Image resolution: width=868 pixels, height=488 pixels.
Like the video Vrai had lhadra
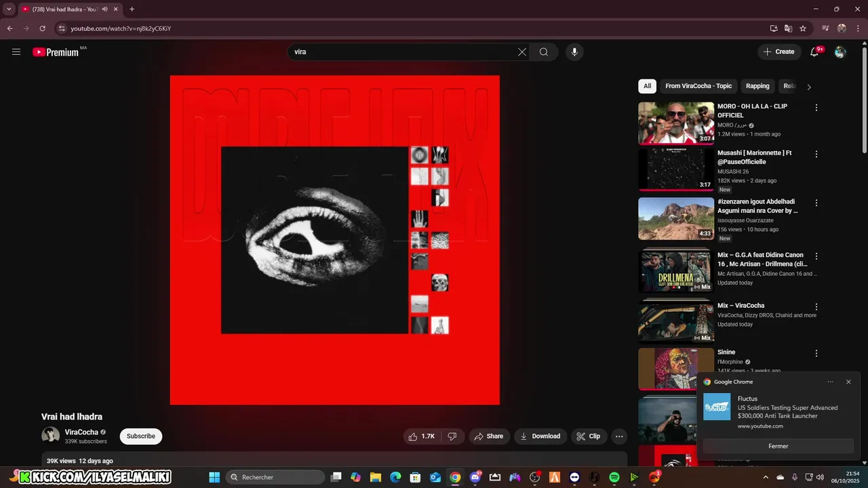click(422, 436)
